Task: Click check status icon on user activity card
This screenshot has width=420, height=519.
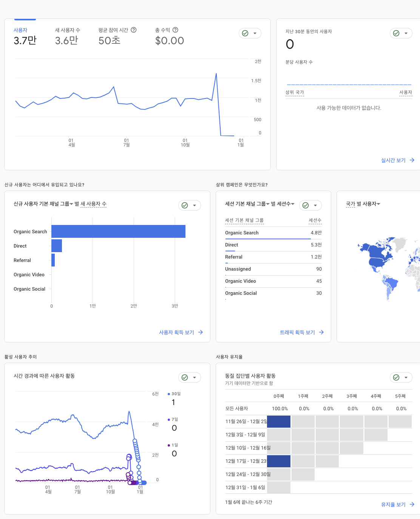Action: tap(185, 377)
